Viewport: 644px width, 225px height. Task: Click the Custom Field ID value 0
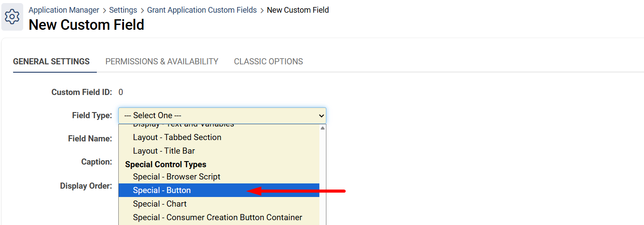click(121, 92)
